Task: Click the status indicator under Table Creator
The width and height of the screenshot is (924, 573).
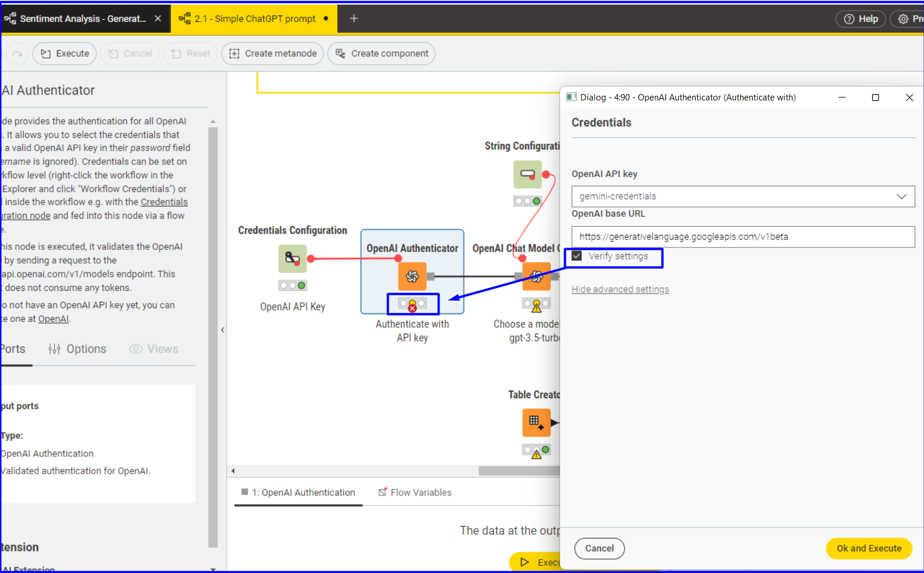Action: coord(536,450)
